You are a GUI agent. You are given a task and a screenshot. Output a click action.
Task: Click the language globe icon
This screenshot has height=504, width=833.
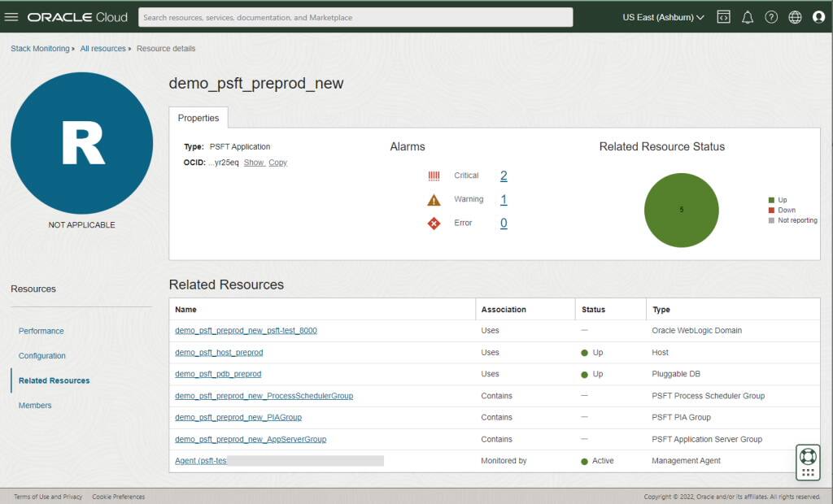point(795,16)
